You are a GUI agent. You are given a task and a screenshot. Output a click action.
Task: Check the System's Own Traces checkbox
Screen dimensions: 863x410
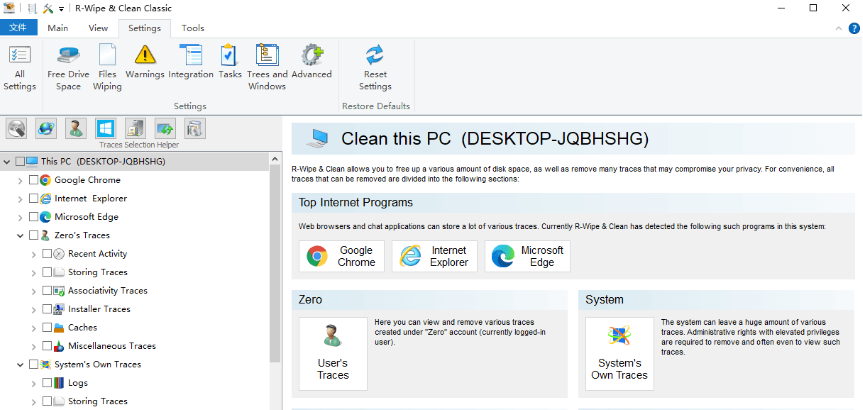point(34,364)
